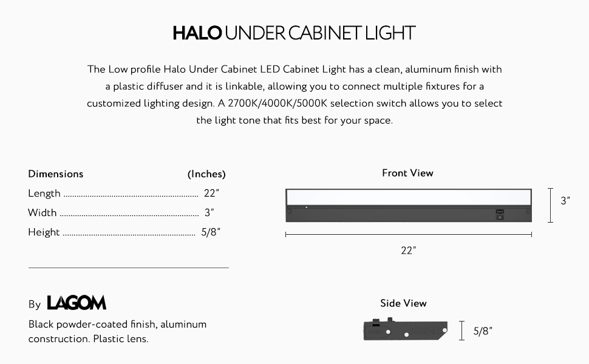Click the "HALO UNDER CABINET LIGHT" title

pos(294,33)
